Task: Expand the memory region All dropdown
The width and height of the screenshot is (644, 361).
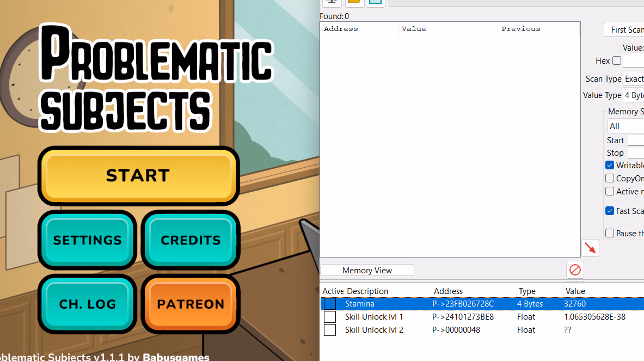Action: click(x=626, y=126)
